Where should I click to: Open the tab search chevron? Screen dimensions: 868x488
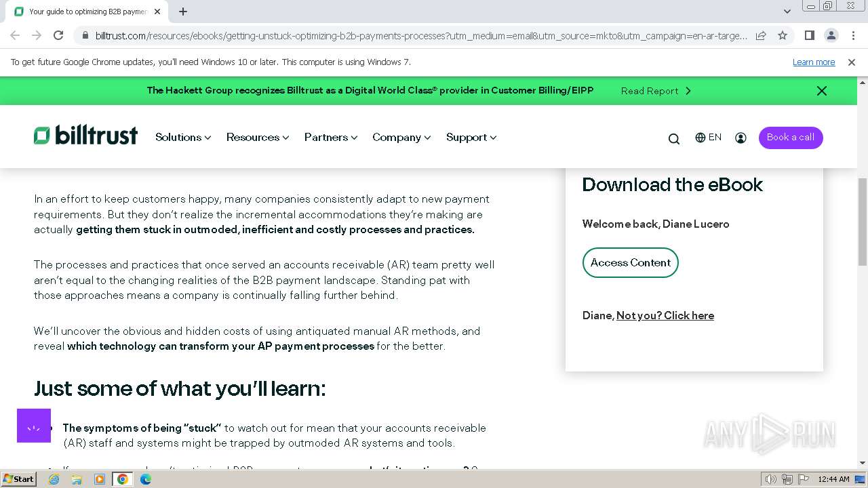787,12
